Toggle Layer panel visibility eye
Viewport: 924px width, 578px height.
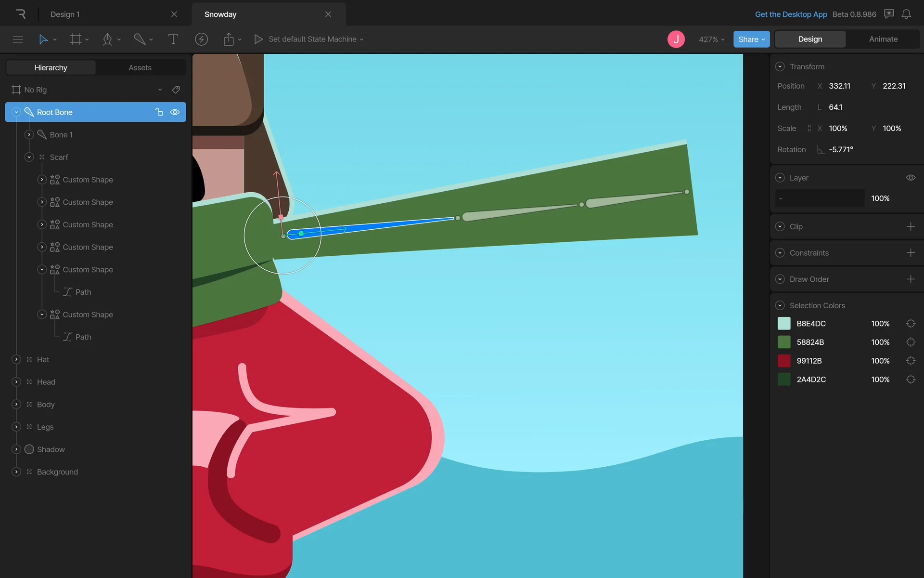911,178
